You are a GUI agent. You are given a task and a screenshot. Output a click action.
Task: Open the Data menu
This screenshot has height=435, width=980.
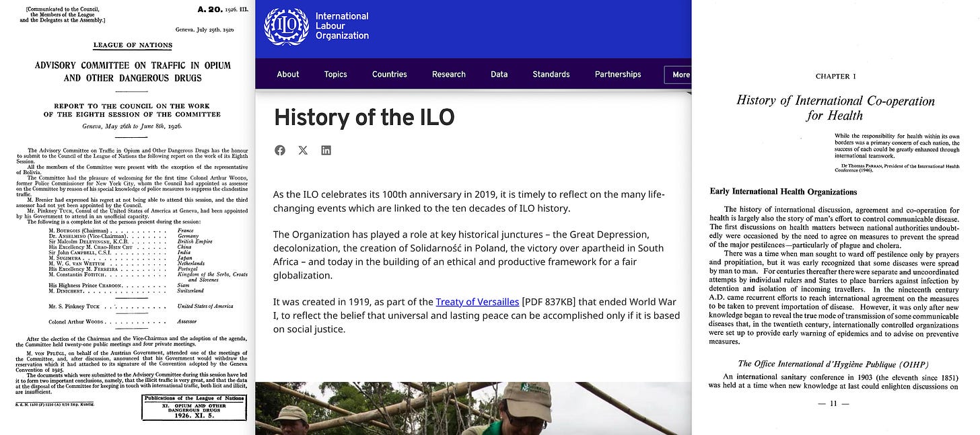[x=499, y=74]
